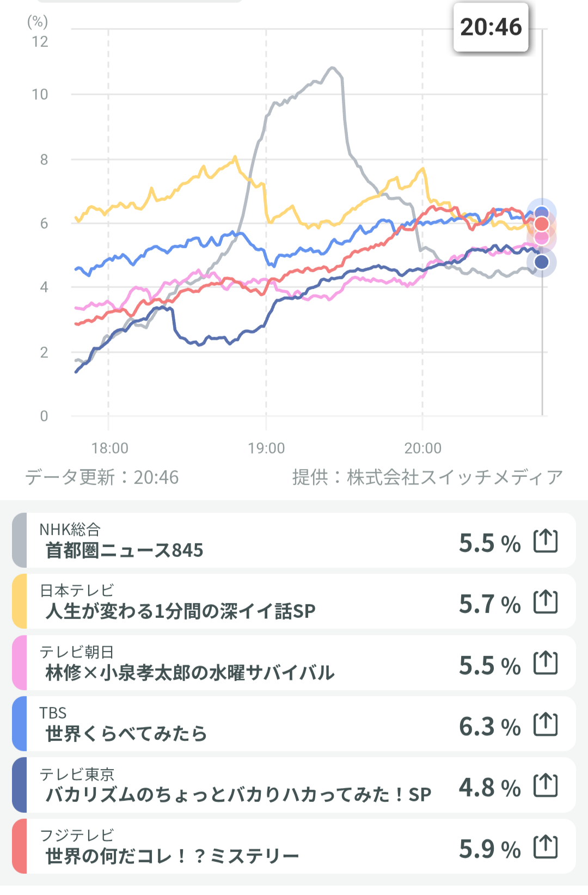The width and height of the screenshot is (588, 895).
Task: Click the 20:46 time tooltip
Action: (x=491, y=27)
